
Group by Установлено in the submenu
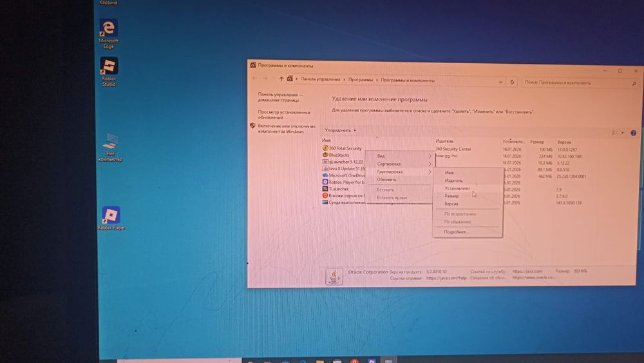(468, 188)
